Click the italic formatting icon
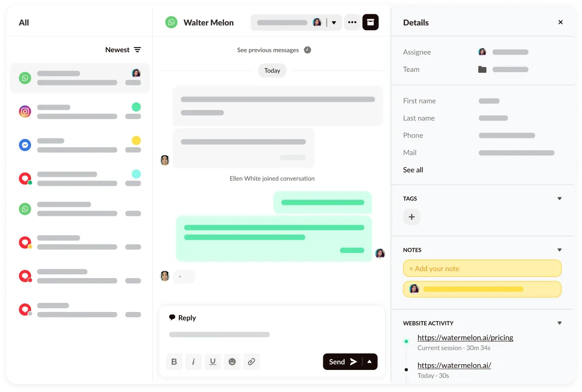This screenshot has height=392, width=582. click(x=193, y=361)
